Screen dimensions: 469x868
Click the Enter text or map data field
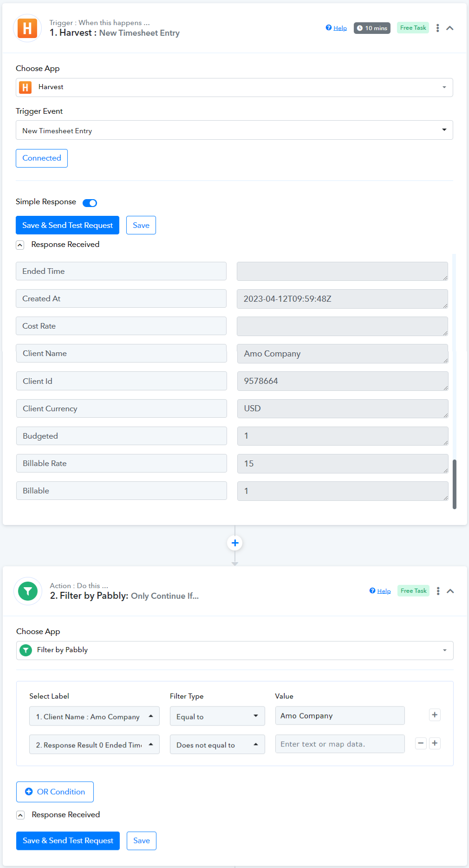[340, 744]
